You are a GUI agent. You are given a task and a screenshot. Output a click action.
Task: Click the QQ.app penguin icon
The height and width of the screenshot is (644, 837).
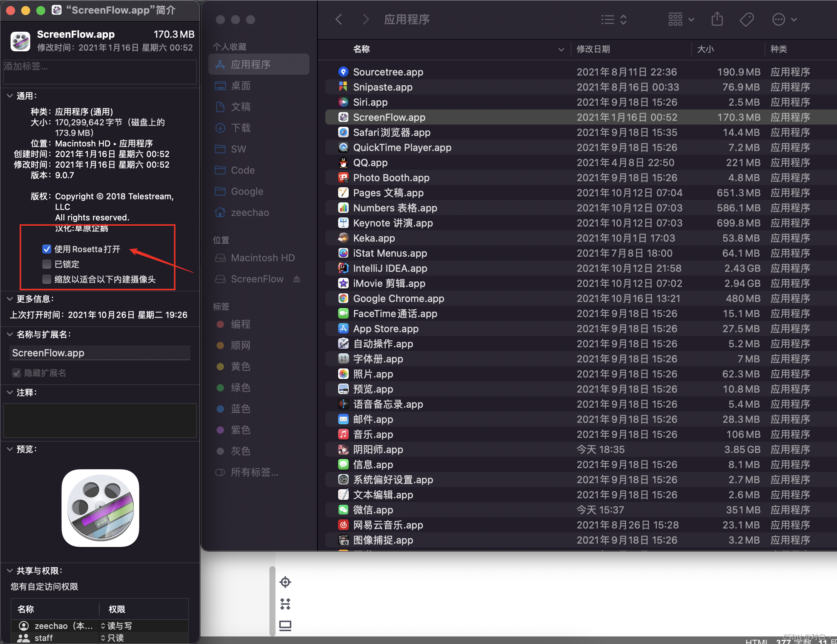pos(343,163)
